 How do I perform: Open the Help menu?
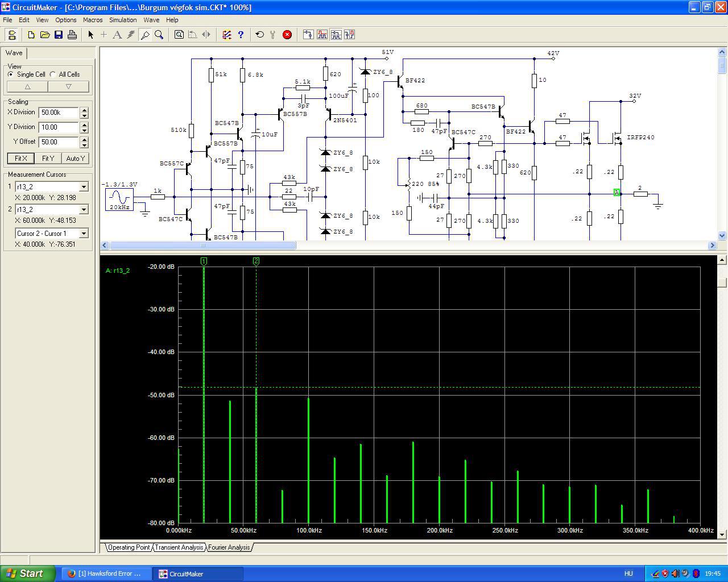tap(172, 20)
